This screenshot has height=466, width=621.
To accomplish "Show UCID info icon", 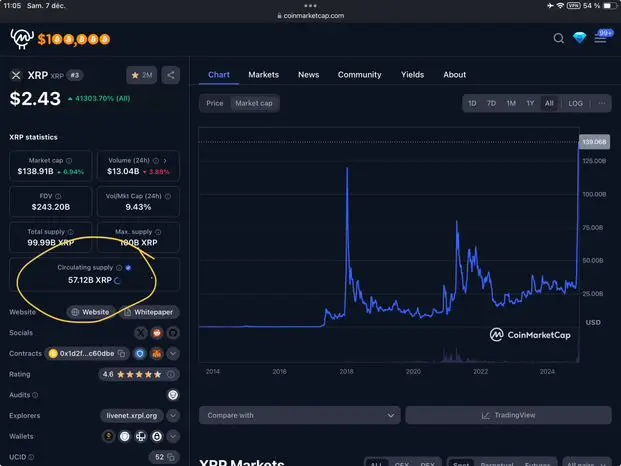I will pos(31,457).
